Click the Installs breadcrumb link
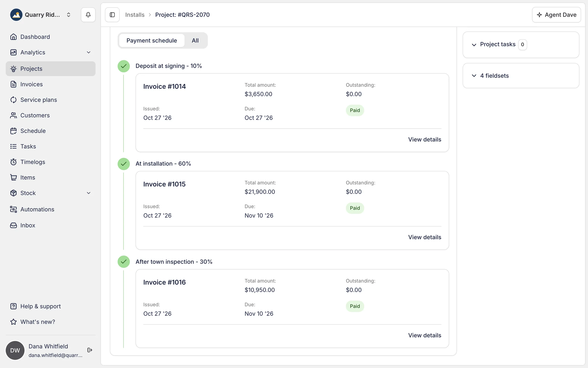The width and height of the screenshot is (588, 368). click(x=135, y=15)
